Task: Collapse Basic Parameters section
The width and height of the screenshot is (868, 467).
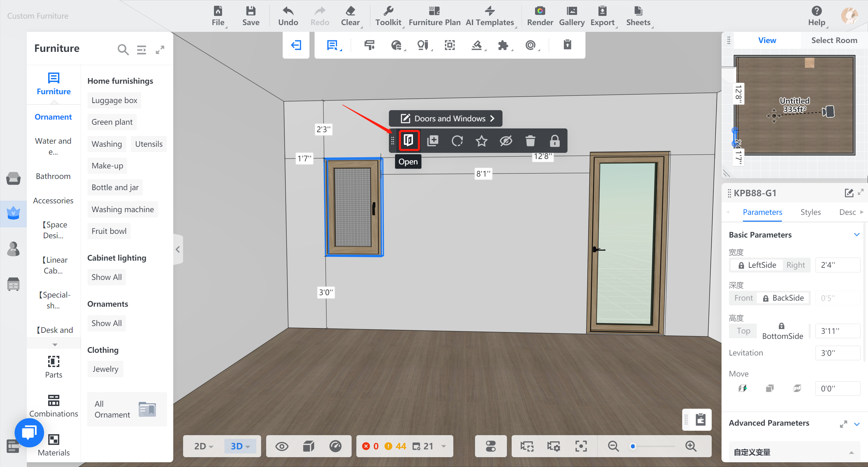Action: point(857,235)
